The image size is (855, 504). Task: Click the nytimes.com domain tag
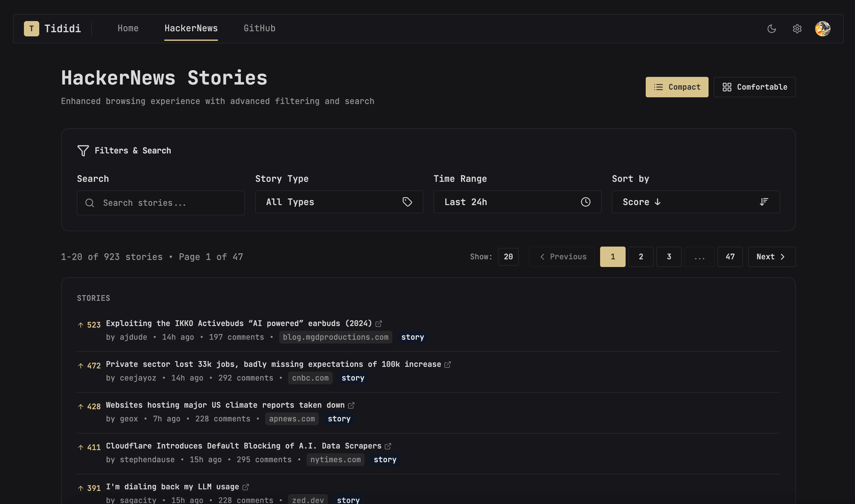tap(335, 459)
